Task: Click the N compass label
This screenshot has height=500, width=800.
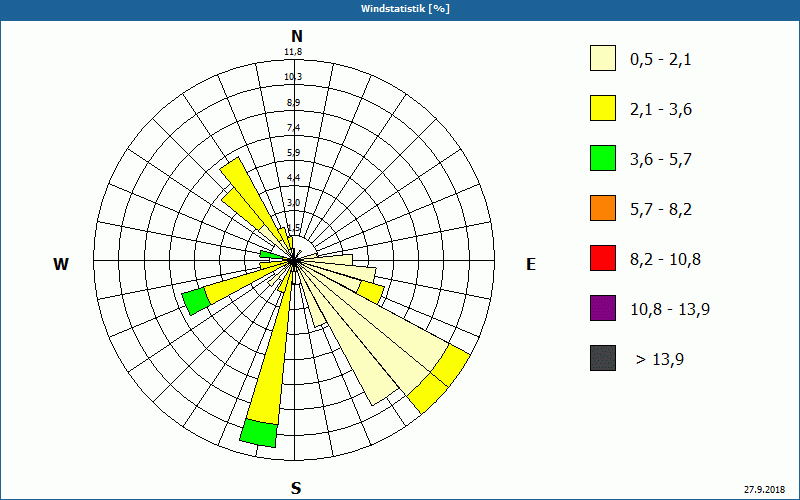Action: [296, 36]
